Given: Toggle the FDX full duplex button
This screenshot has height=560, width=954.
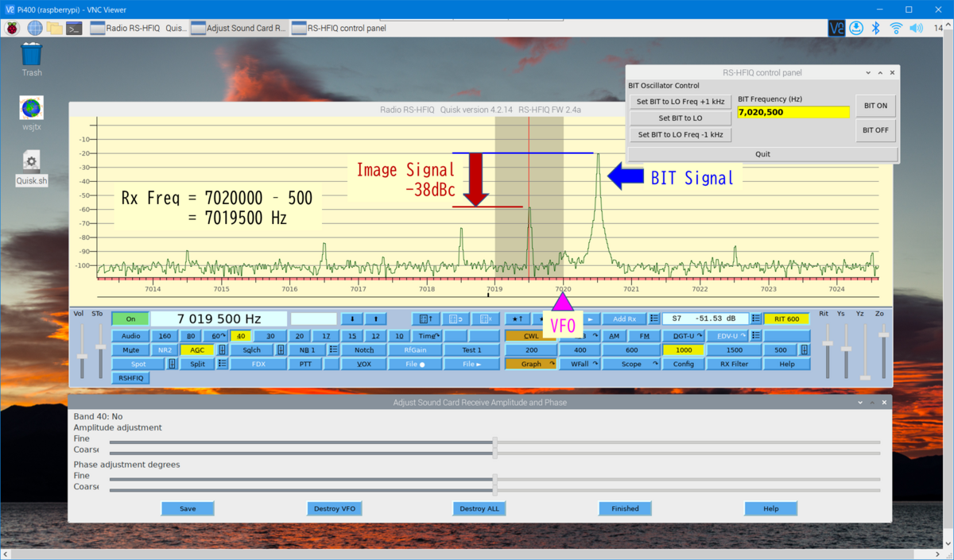Looking at the screenshot, I should [258, 364].
